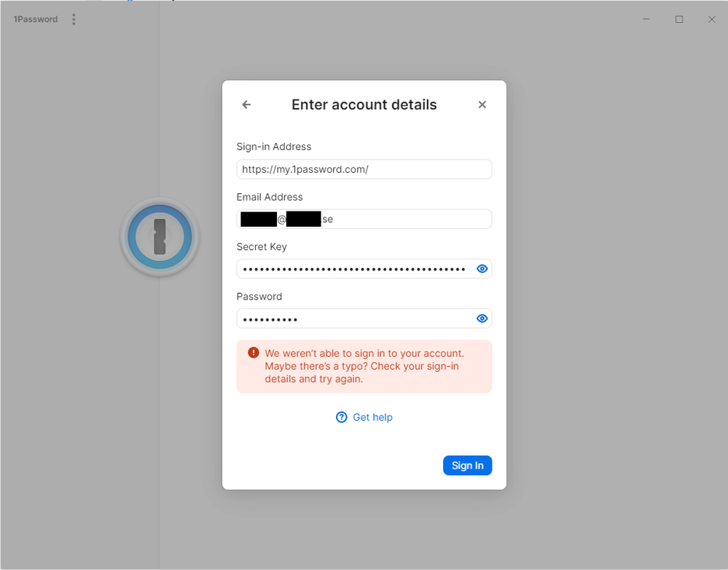Click the back arrow in the dialog
Viewport: 728px width, 570px height.
[246, 105]
